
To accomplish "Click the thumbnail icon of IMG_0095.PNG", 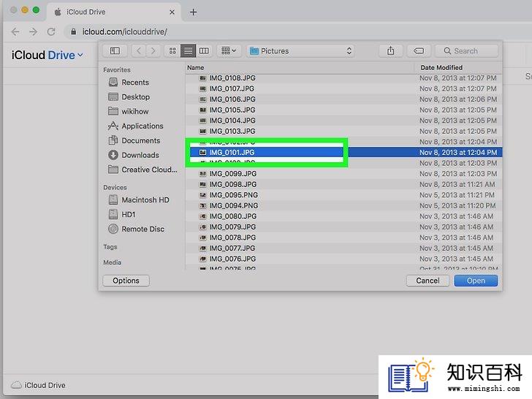I will coord(203,195).
